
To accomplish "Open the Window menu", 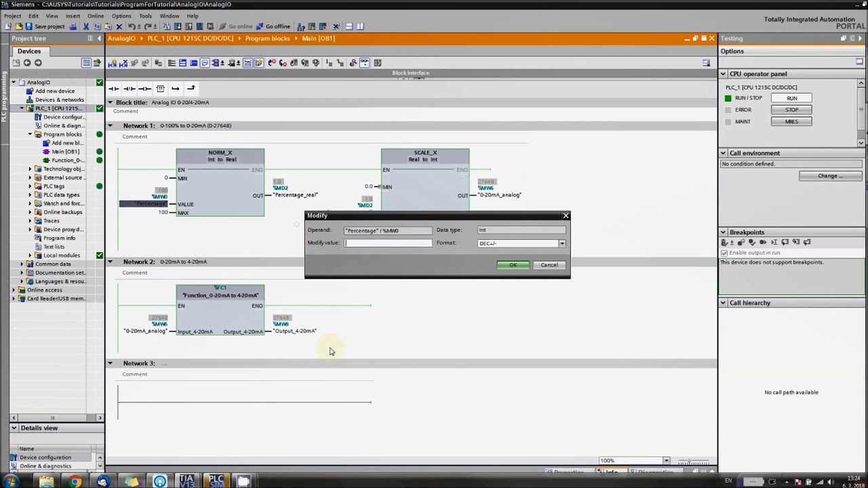I will click(x=169, y=16).
